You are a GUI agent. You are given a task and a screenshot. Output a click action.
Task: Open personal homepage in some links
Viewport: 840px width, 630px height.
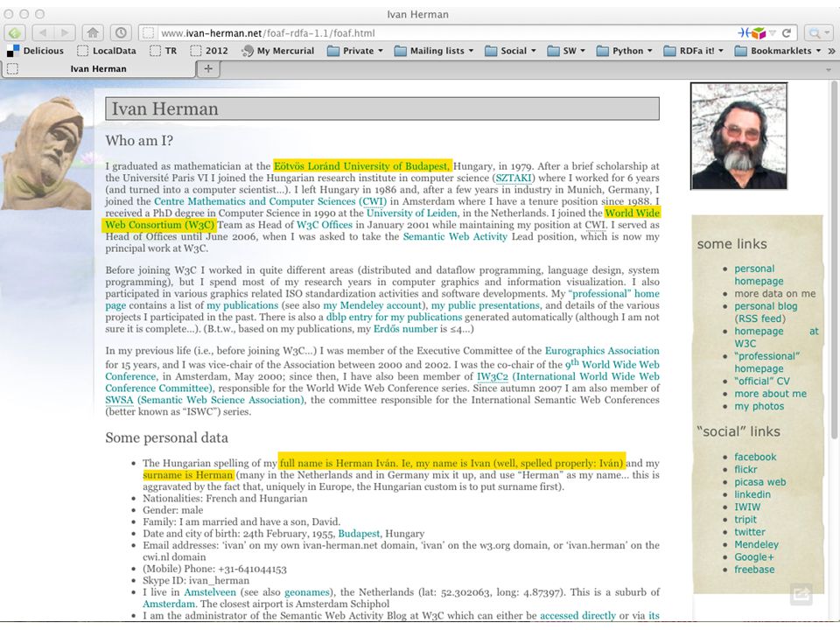759,275
